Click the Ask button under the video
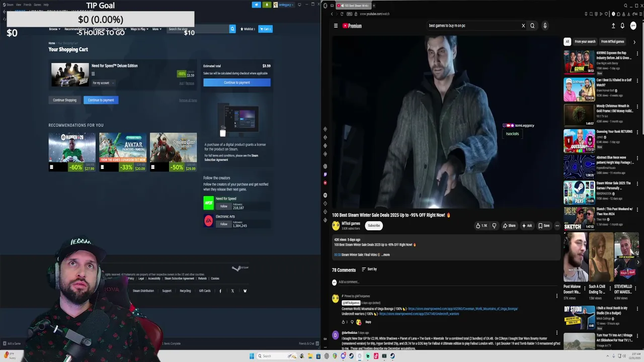Image resolution: width=644 pixels, height=362 pixels. coord(527,226)
